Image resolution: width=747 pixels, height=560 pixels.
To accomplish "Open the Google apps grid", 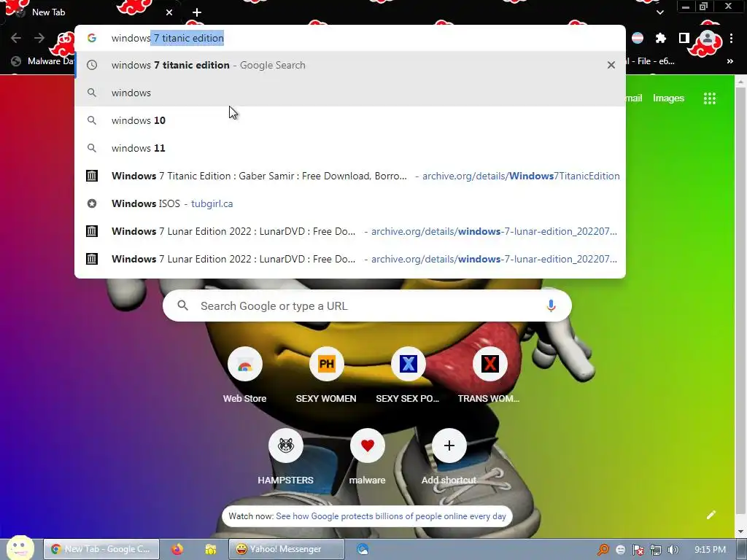I will [709, 98].
